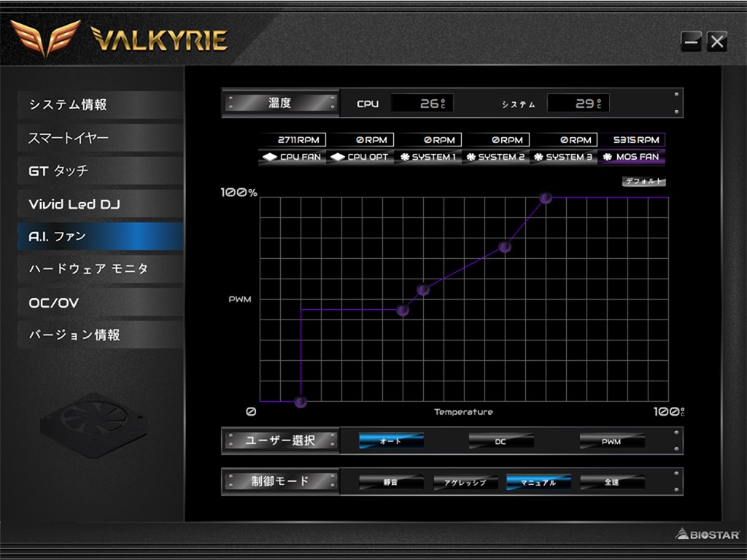Switch to Vivid Led DJ
The width and height of the screenshot is (747, 560).
click(x=100, y=204)
